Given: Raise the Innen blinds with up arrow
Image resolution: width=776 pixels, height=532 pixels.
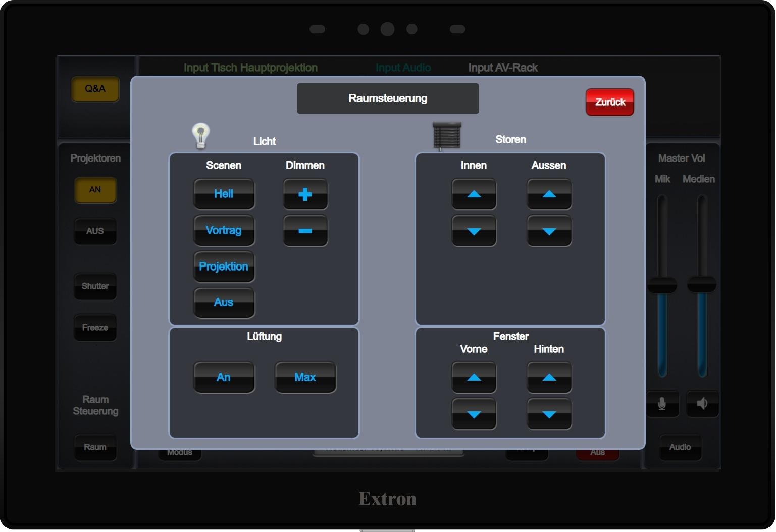Looking at the screenshot, I should [474, 194].
